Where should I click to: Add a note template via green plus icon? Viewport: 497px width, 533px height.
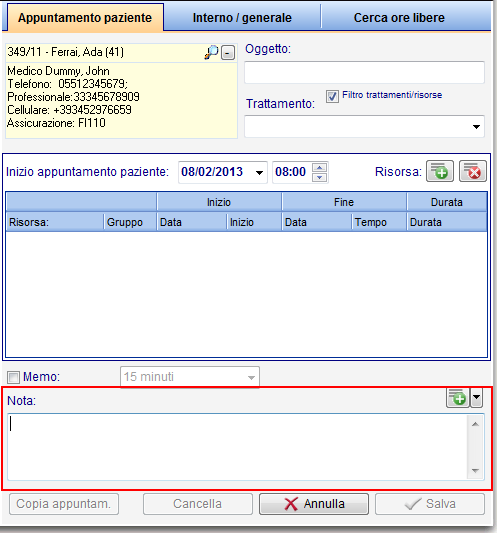tap(458, 397)
